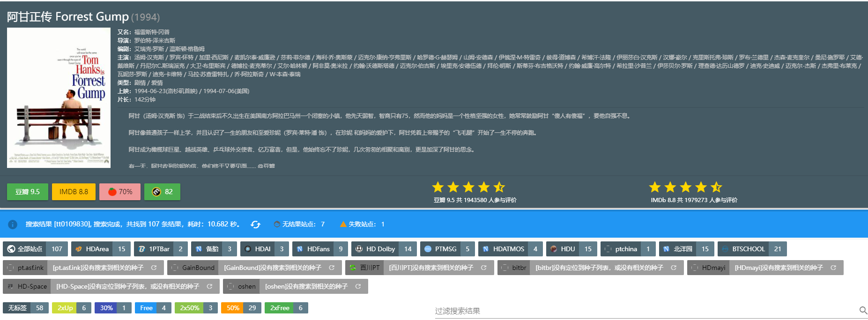This screenshot has width=868, height=320.
Task: Click the runtime text 142分钟
Action: 145,100
